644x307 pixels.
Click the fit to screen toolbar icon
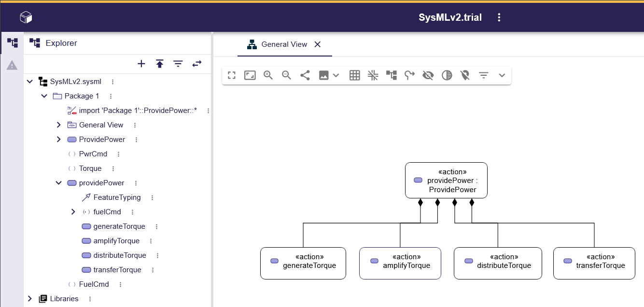250,75
